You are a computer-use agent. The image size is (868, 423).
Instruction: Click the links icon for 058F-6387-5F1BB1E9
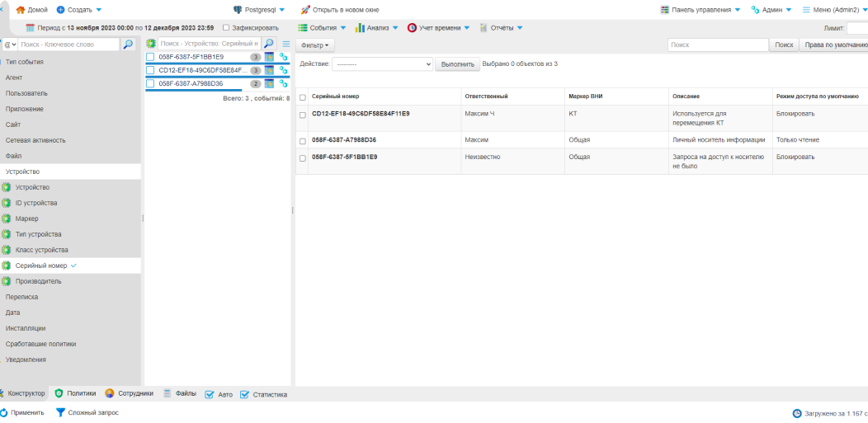(283, 57)
